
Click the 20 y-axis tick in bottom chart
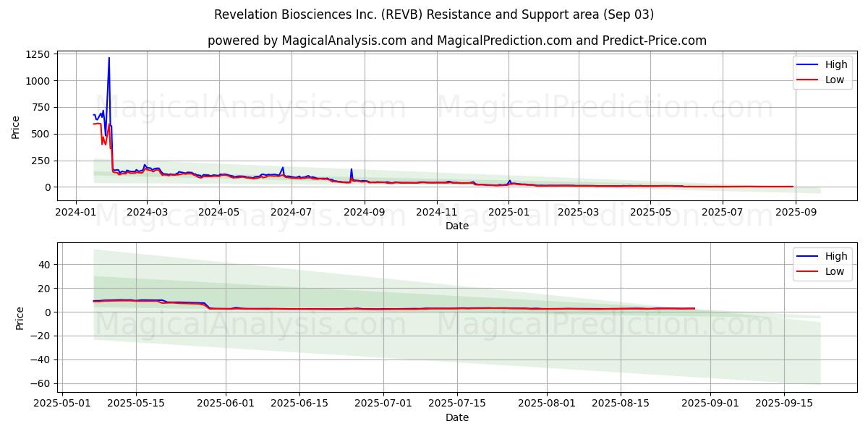click(x=43, y=289)
